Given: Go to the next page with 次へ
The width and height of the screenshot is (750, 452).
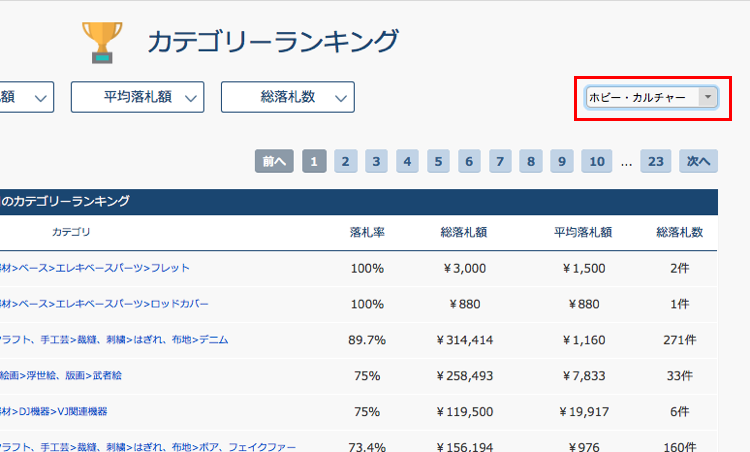Looking at the screenshot, I should tap(698, 161).
